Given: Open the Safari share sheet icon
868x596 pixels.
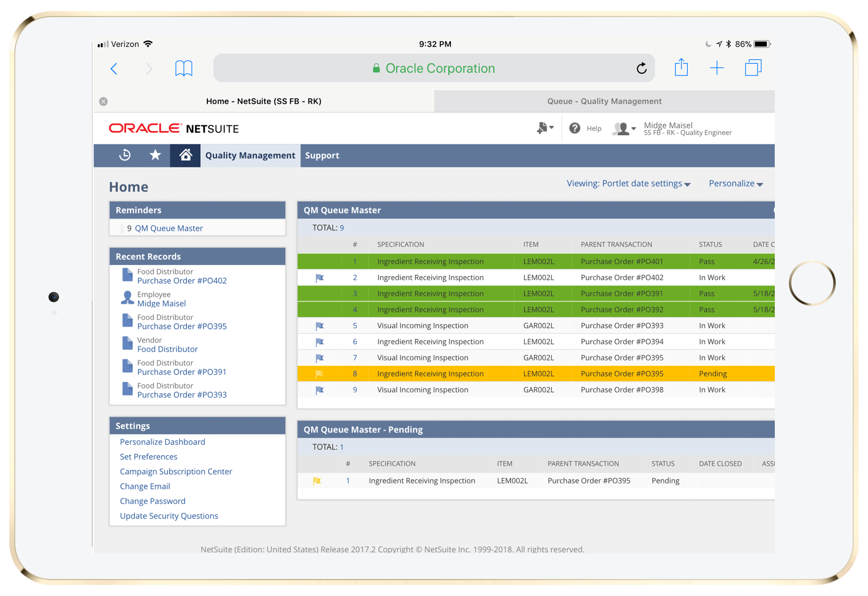Looking at the screenshot, I should [681, 67].
